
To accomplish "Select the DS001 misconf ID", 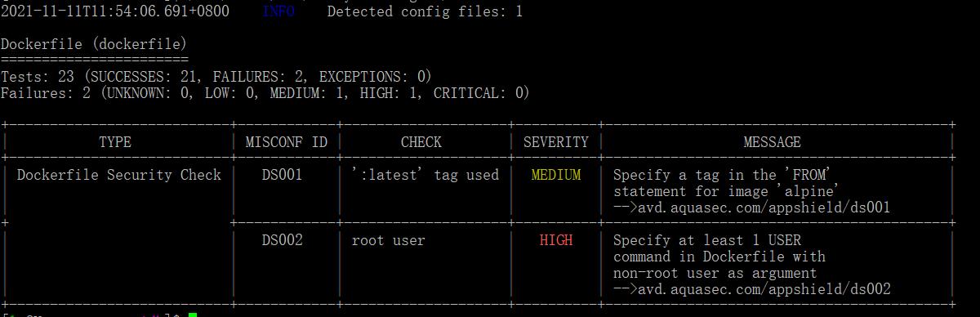I will coord(283,175).
